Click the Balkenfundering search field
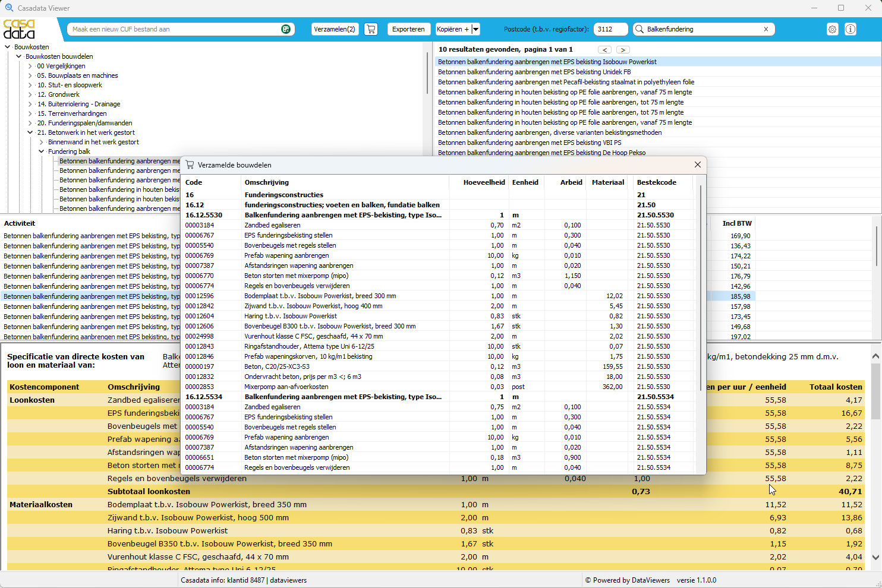882x588 pixels. click(704, 29)
